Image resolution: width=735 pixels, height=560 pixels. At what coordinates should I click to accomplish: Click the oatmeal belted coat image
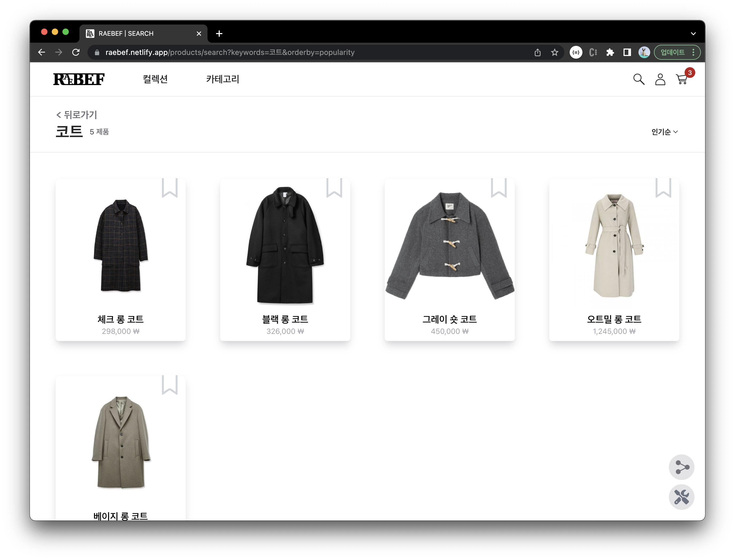click(x=614, y=246)
